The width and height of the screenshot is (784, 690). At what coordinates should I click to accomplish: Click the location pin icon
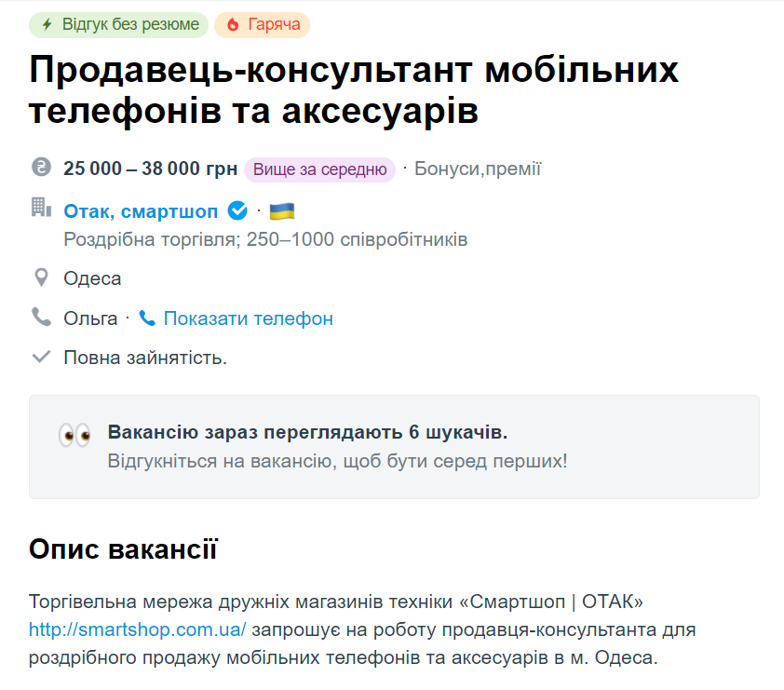tap(41, 277)
